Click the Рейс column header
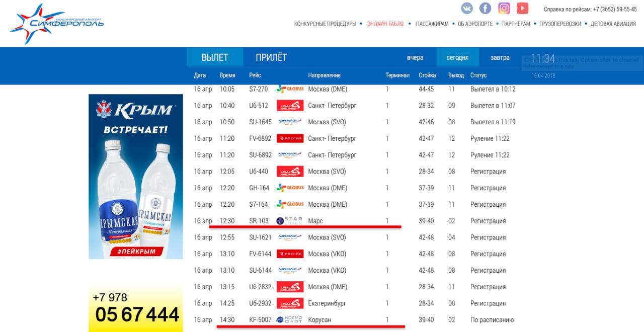 point(255,75)
